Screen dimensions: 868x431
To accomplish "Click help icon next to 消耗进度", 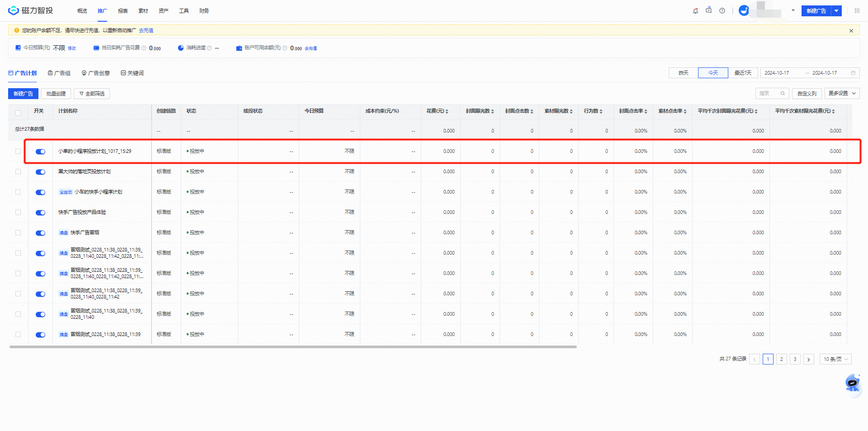I will pyautogui.click(x=209, y=48).
